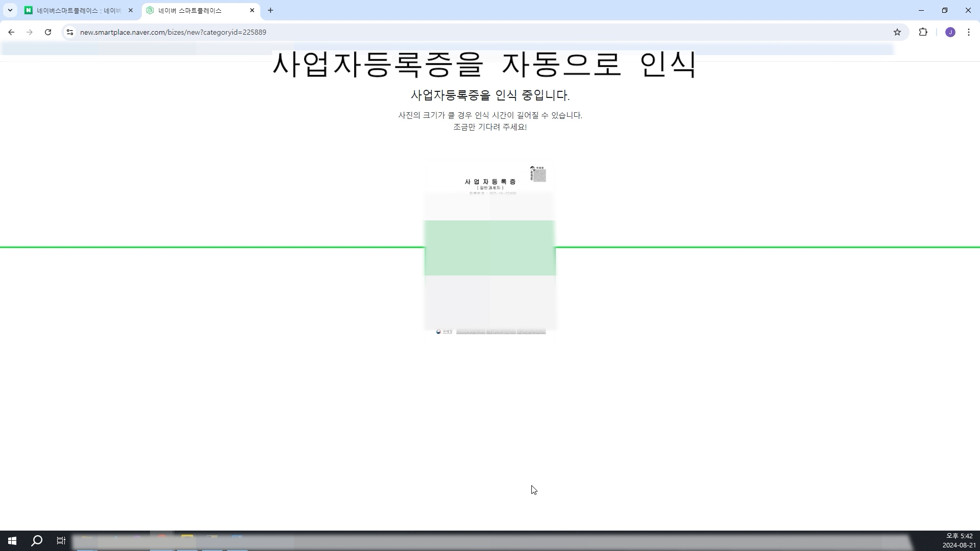Open Task View from the taskbar
980x551 pixels.
pyautogui.click(x=61, y=541)
